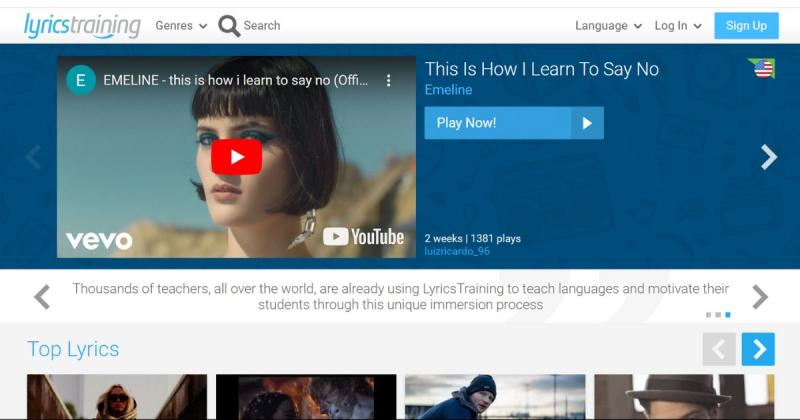Click the This Is How I Learn To Say No title
Image resolution: width=800 pixels, height=420 pixels.
coord(542,69)
